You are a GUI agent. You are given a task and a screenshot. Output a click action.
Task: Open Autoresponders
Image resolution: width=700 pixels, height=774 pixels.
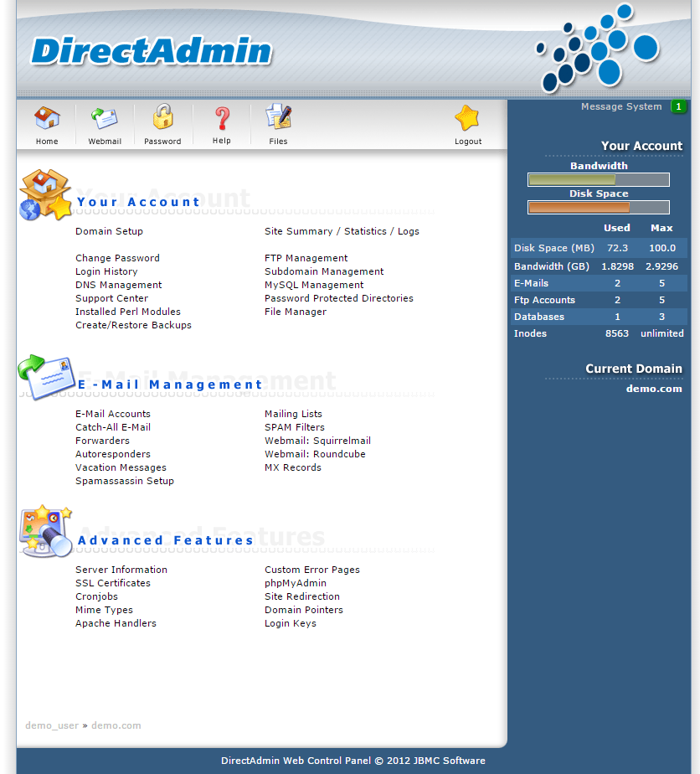tap(113, 454)
